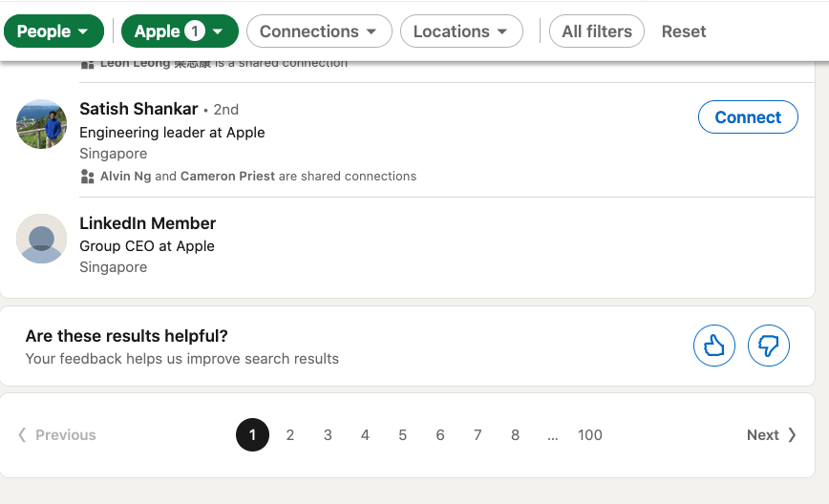This screenshot has width=829, height=504.
Task: Click Satish Shankar's Singapore location text
Action: point(113,154)
